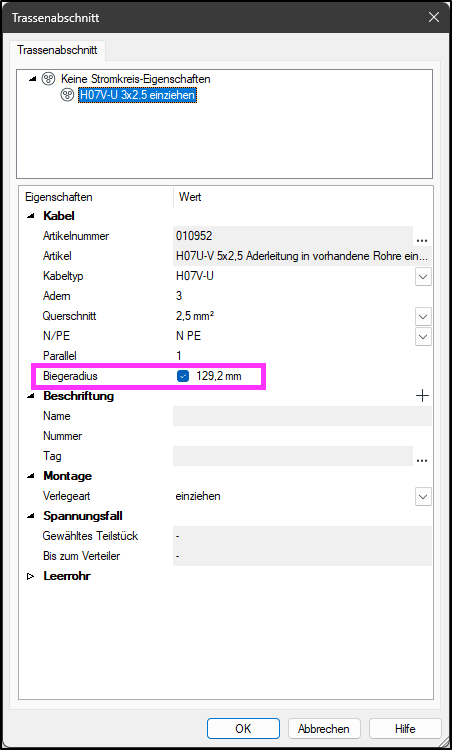Open the Verlegeart dropdown
This screenshot has width=452, height=750.
click(423, 496)
